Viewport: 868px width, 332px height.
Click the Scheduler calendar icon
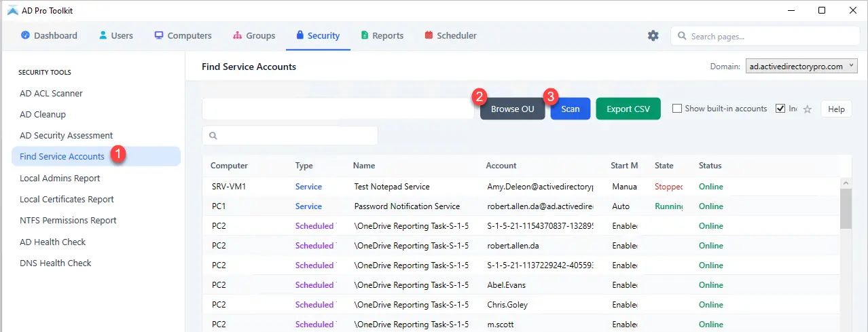point(429,35)
